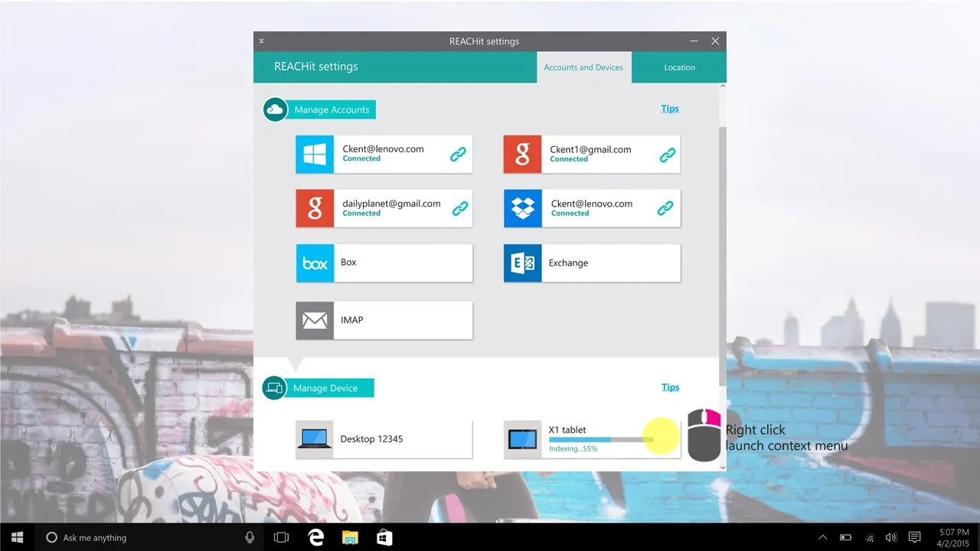Click the Dropbox logo tile
The width and height of the screenshot is (980, 551).
[522, 209]
